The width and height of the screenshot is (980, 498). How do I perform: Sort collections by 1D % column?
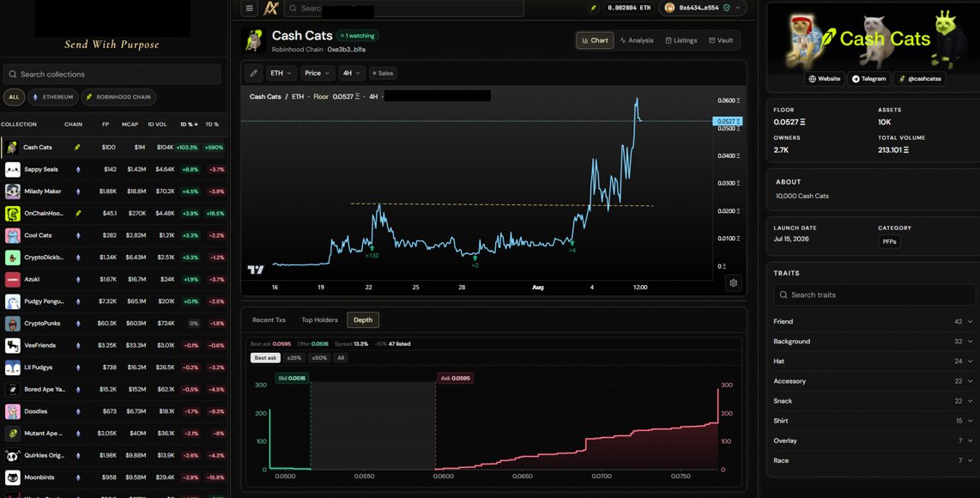click(x=188, y=125)
